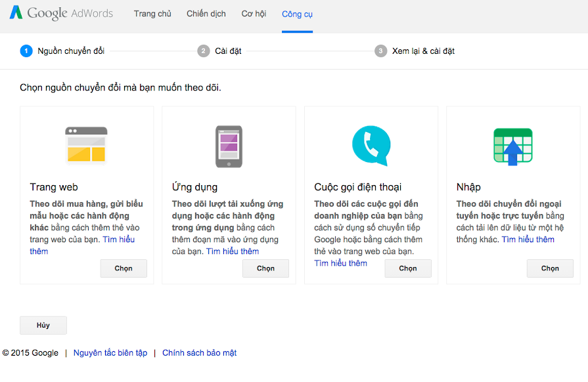The height and width of the screenshot is (382, 588).
Task: Click step 2 circle Cài đặt
Action: coord(204,51)
